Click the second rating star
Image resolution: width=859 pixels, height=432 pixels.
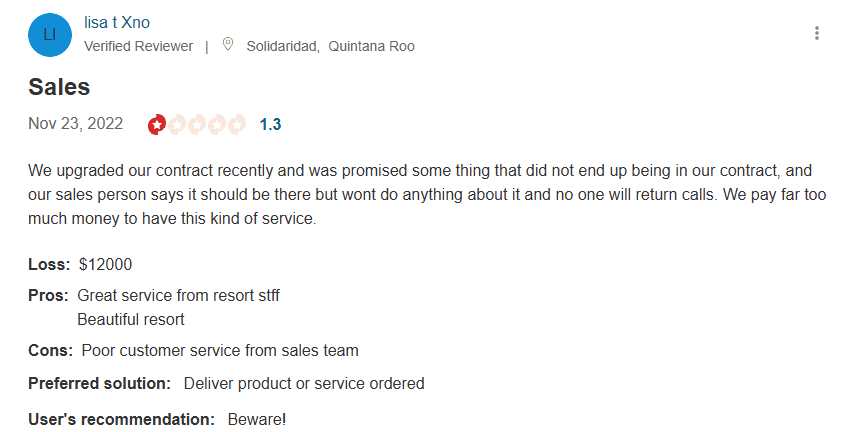click(x=177, y=125)
